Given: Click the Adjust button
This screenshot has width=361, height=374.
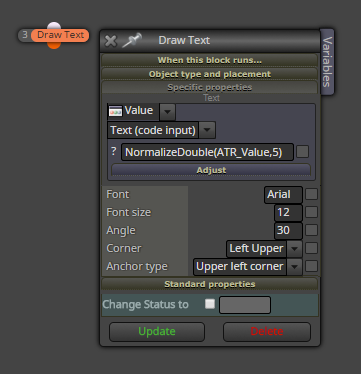Looking at the screenshot, I should tap(211, 170).
